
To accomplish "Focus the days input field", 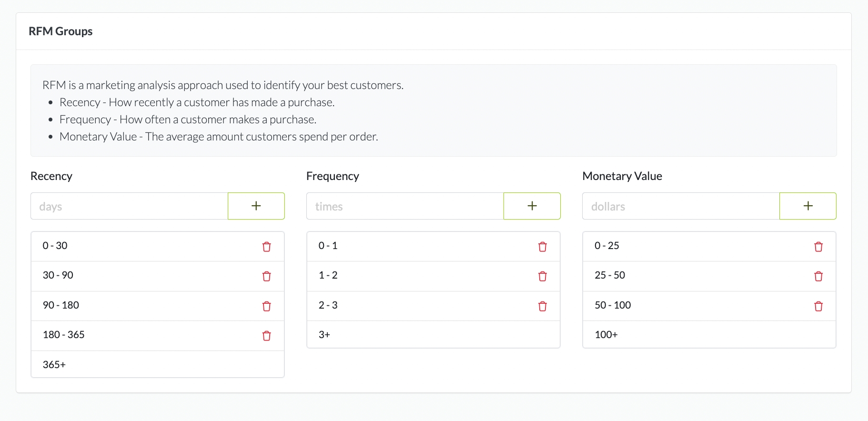I will [x=129, y=206].
